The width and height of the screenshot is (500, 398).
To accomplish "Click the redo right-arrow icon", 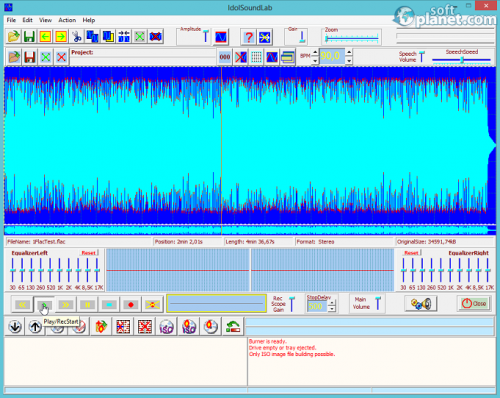I will (x=61, y=36).
